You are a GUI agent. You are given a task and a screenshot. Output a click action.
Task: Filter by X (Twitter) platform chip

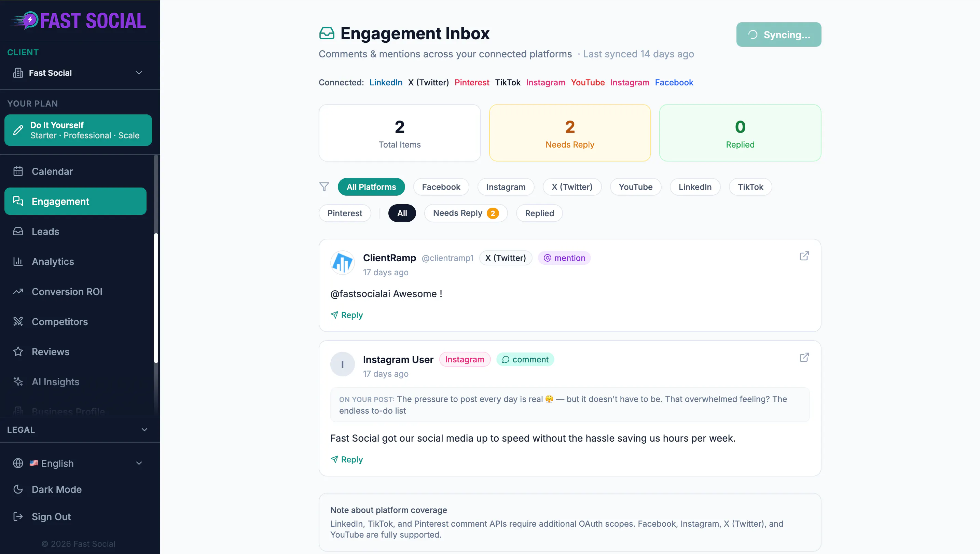pos(572,187)
